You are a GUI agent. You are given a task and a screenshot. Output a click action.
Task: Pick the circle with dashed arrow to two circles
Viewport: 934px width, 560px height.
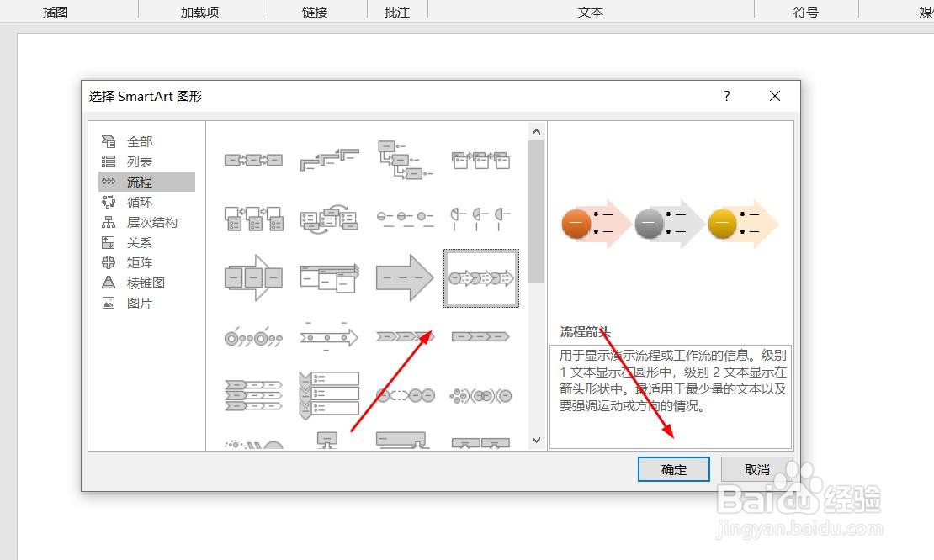pos(405,395)
